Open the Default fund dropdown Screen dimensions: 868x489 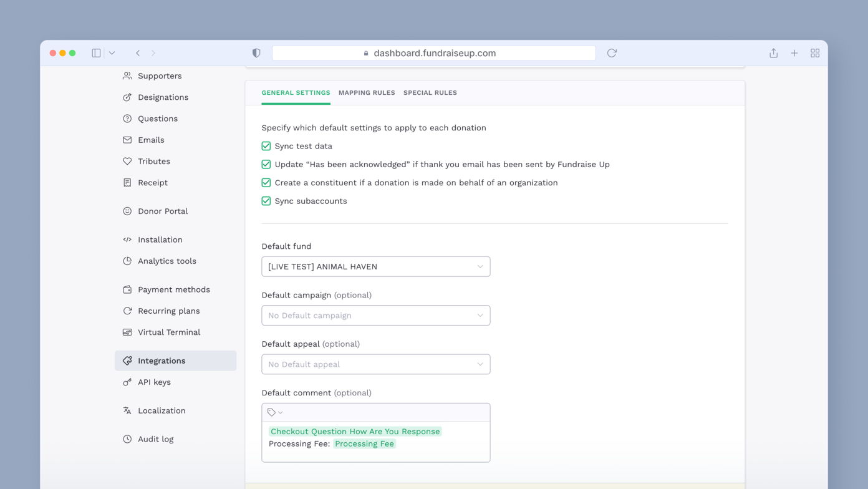(375, 266)
